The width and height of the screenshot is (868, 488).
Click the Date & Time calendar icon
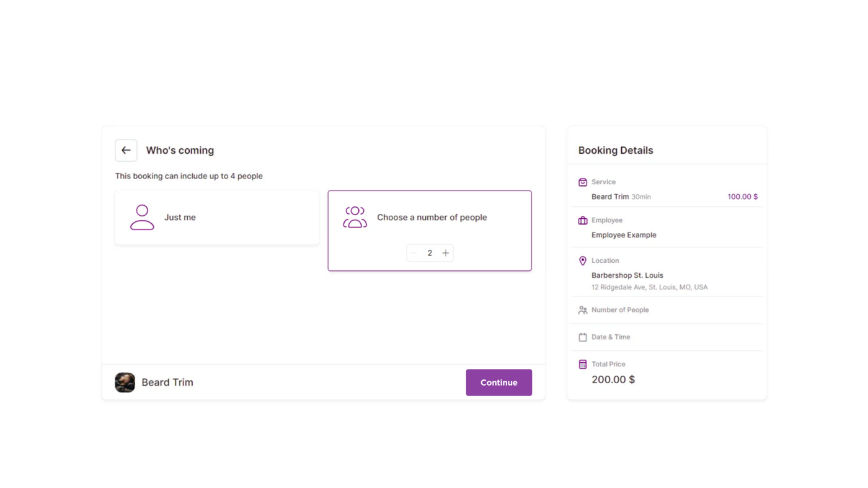tap(583, 337)
